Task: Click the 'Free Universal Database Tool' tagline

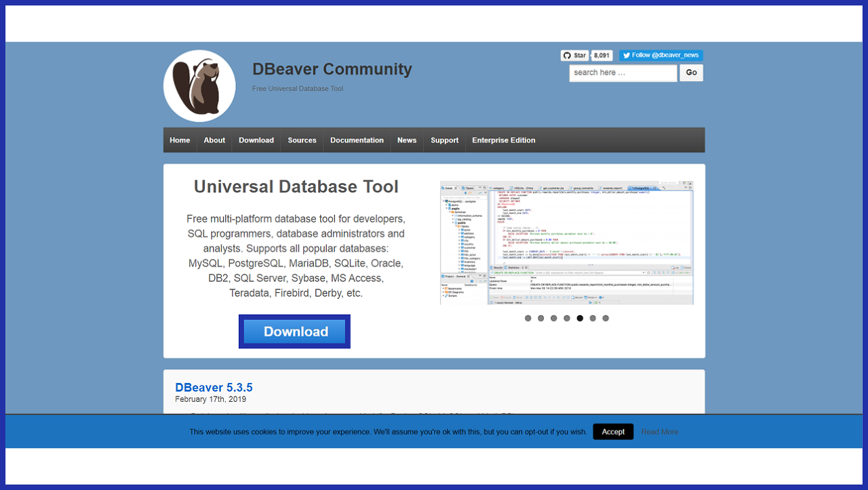Action: click(x=298, y=89)
